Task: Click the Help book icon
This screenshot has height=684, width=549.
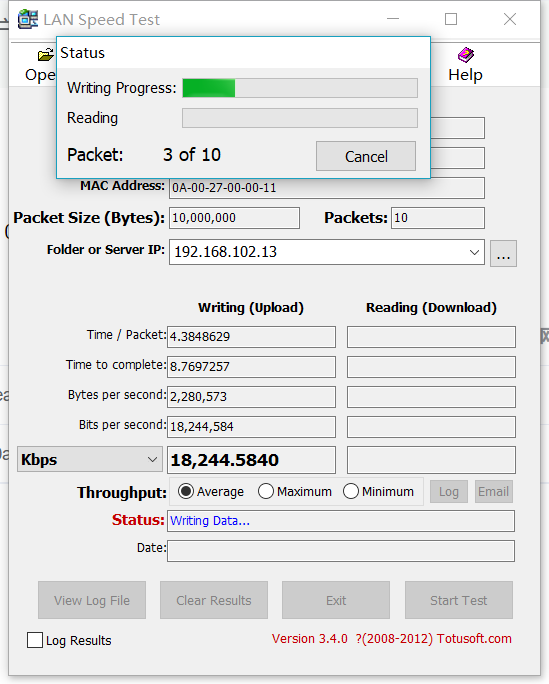Action: (466, 55)
